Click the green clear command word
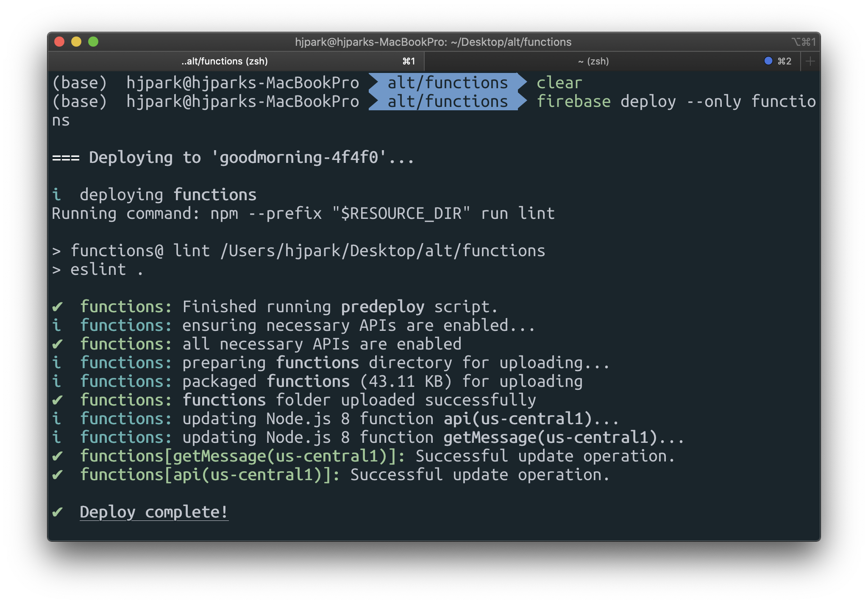 click(x=559, y=83)
